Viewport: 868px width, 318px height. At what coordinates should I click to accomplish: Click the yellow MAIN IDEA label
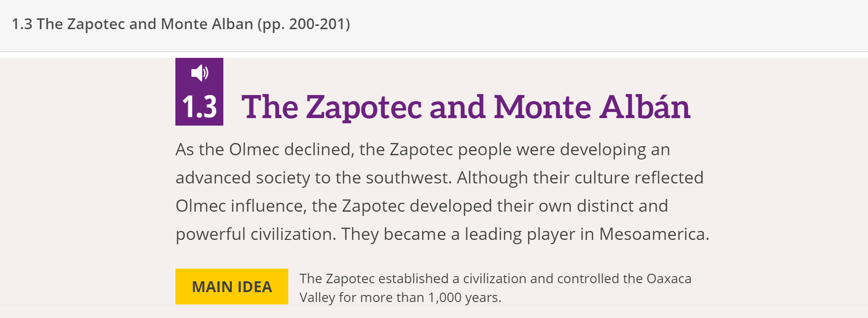pyautogui.click(x=232, y=286)
